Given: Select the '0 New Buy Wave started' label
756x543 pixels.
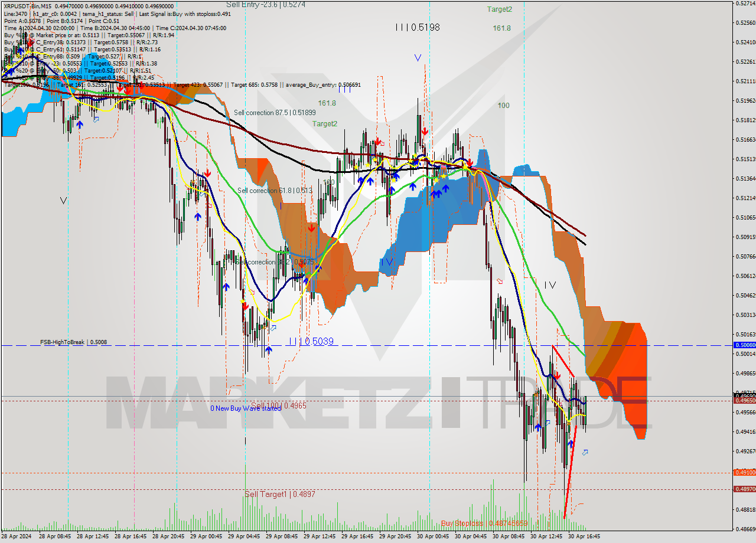Looking at the screenshot, I should [246, 408].
